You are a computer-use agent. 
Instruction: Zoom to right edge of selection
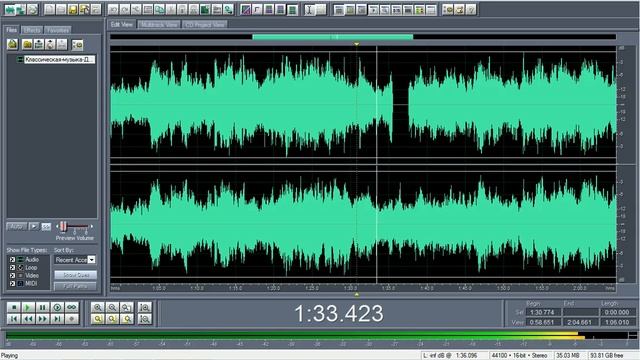point(127,319)
